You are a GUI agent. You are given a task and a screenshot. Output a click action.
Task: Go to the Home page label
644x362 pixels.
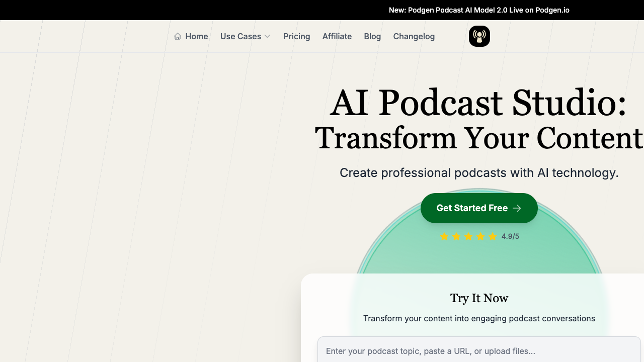197,36
